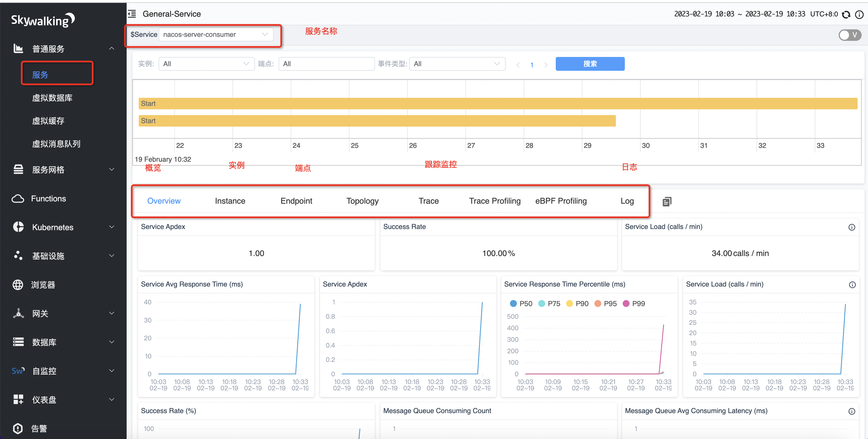Switch to the Log tab
The height and width of the screenshot is (439, 868).
(627, 201)
